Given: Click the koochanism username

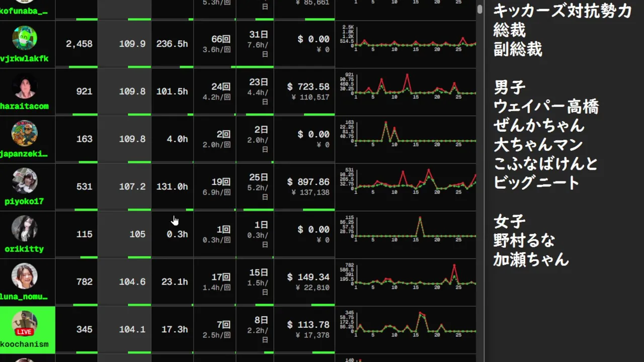Looking at the screenshot, I should (x=24, y=344).
